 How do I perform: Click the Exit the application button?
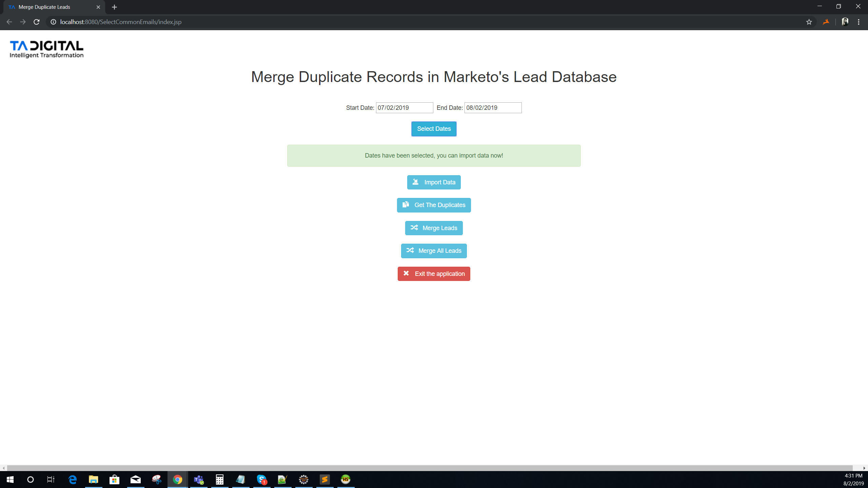pos(433,273)
